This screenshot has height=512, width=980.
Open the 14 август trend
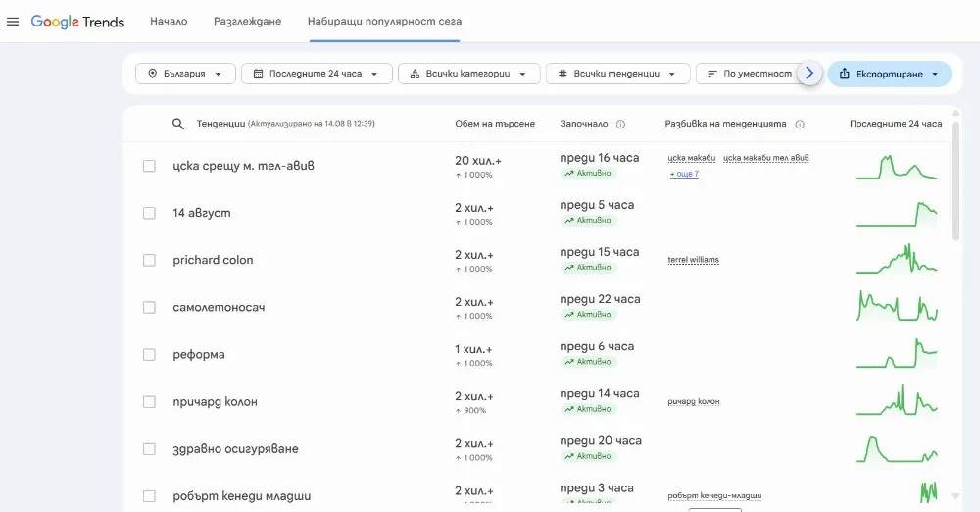coord(201,213)
